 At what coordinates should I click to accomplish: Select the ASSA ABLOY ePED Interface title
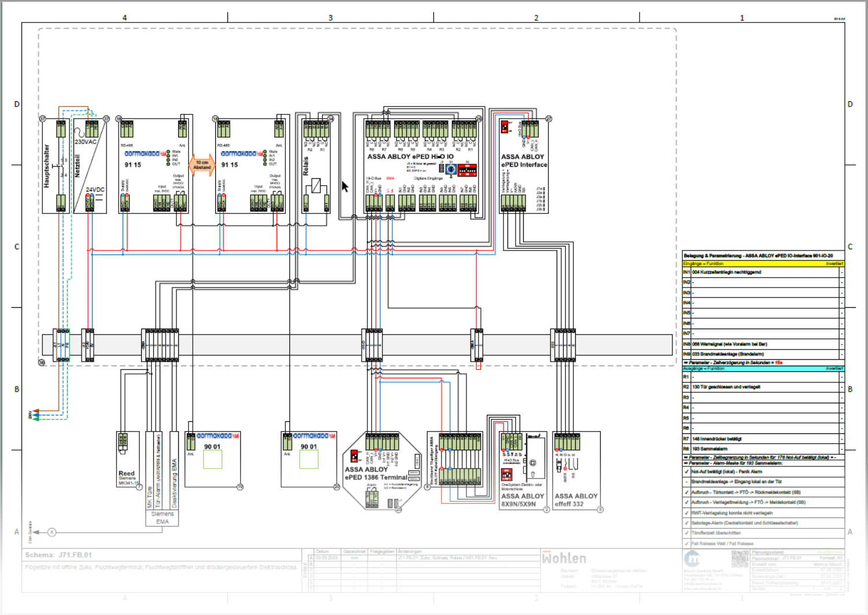pyautogui.click(x=524, y=161)
